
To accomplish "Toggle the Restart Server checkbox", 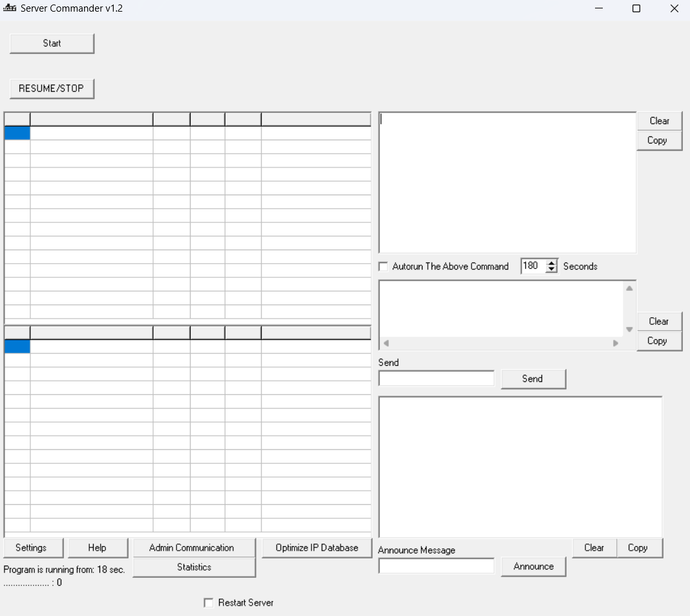I will [x=209, y=603].
